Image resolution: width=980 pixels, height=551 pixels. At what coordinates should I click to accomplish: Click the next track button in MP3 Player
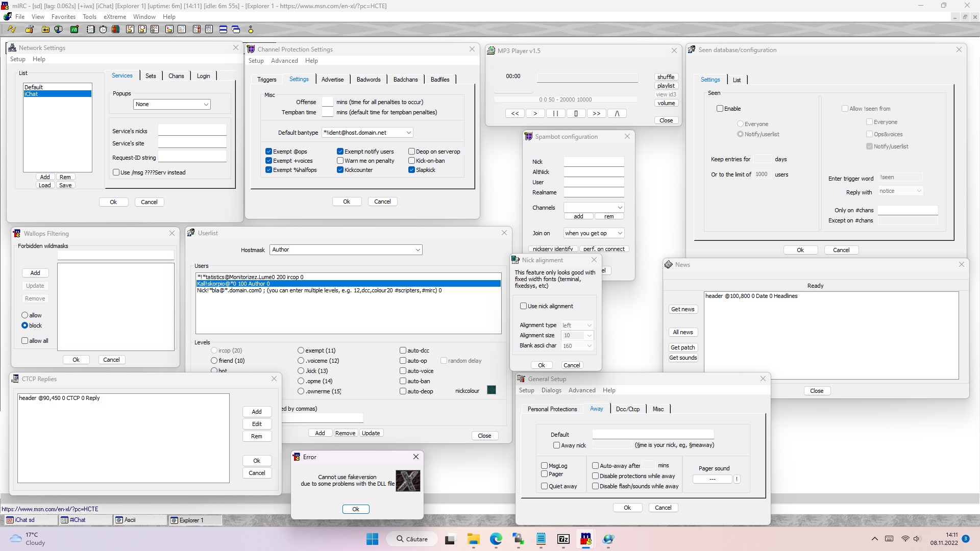click(x=596, y=113)
